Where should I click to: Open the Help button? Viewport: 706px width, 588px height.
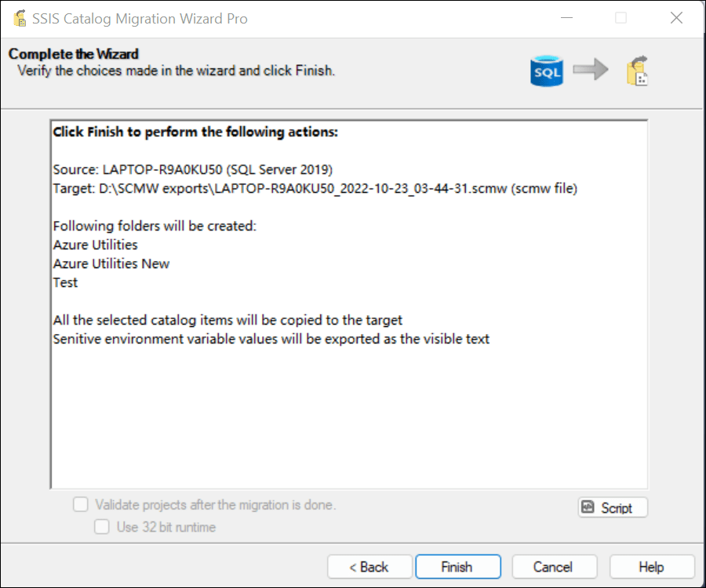(652, 566)
